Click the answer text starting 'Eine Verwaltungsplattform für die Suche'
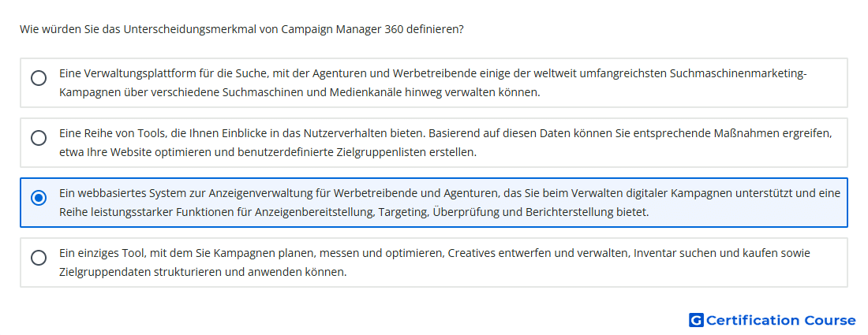 pos(433,83)
